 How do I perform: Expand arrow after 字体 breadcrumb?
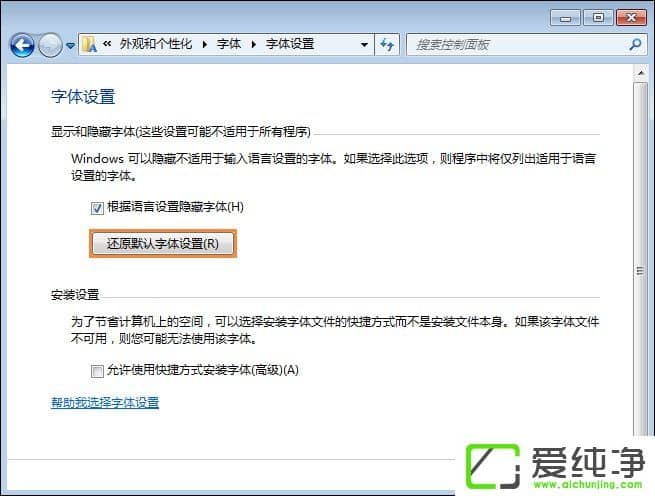pyautogui.click(x=254, y=44)
